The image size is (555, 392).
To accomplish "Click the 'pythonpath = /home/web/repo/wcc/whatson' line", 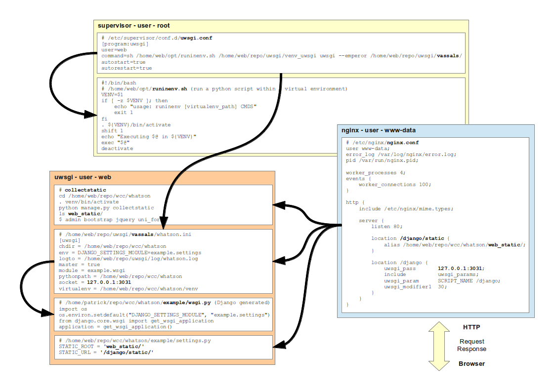I will pos(121,276).
